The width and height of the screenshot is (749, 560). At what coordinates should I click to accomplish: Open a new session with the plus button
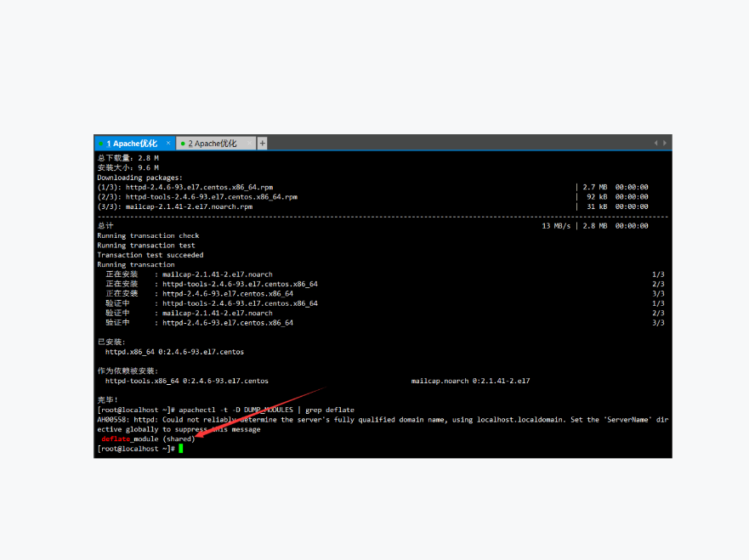[262, 144]
